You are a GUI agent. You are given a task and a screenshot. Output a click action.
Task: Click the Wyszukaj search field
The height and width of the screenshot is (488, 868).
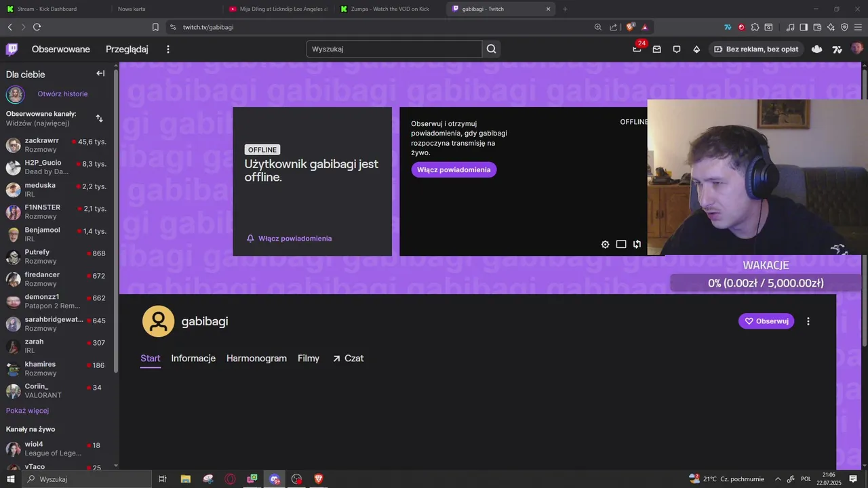394,49
